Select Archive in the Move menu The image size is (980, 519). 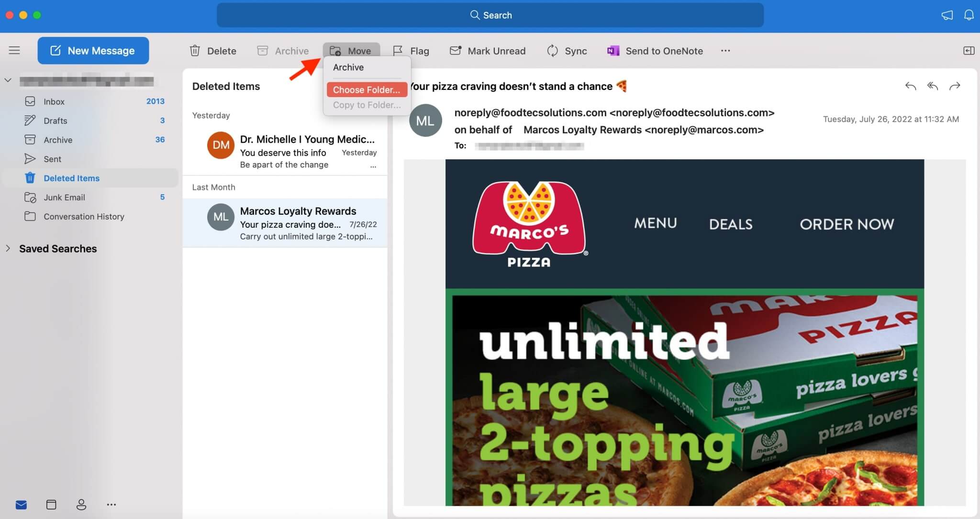(348, 67)
